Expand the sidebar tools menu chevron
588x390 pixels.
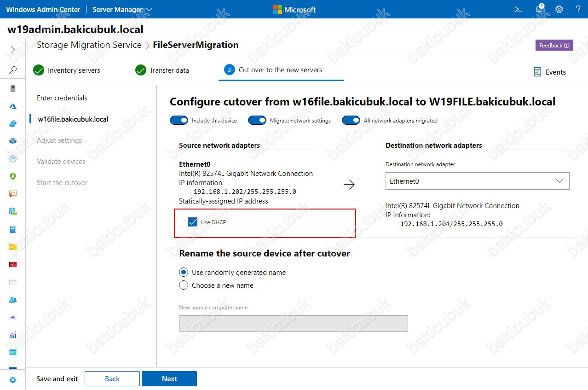coord(13,49)
